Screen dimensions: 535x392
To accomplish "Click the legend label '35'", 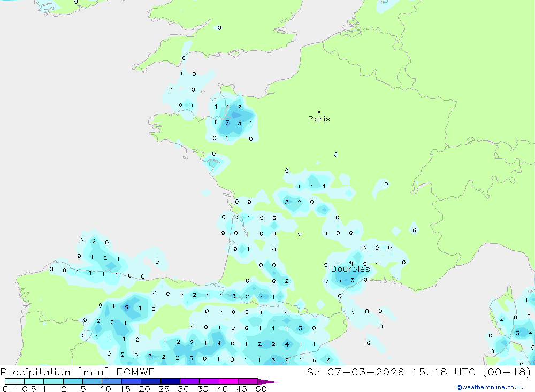I will pyautogui.click(x=203, y=389).
